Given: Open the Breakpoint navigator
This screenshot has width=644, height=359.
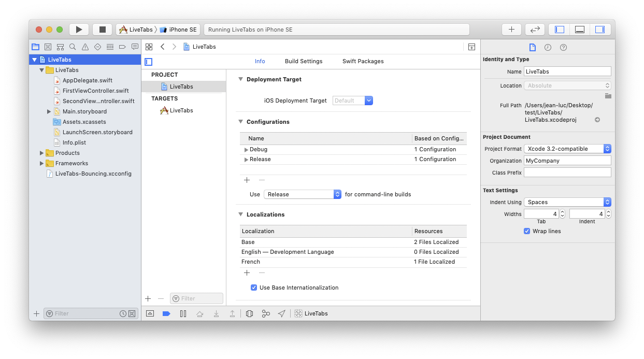Looking at the screenshot, I should 122,47.
